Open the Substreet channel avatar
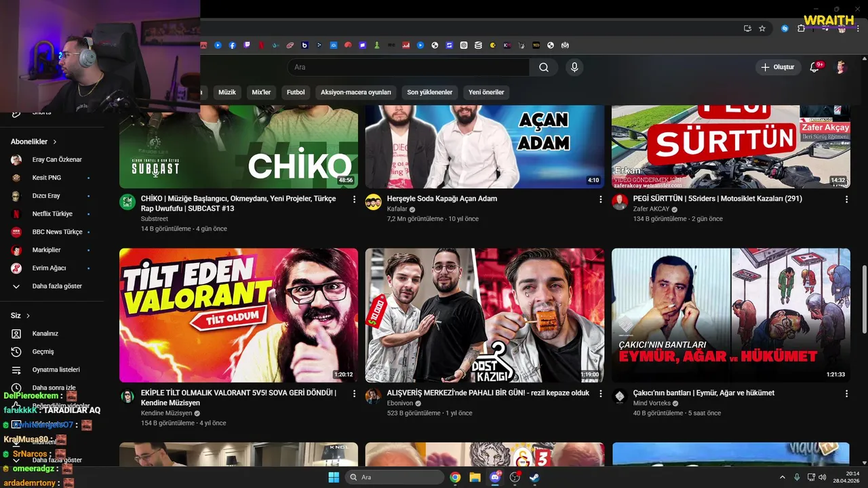 [127, 202]
